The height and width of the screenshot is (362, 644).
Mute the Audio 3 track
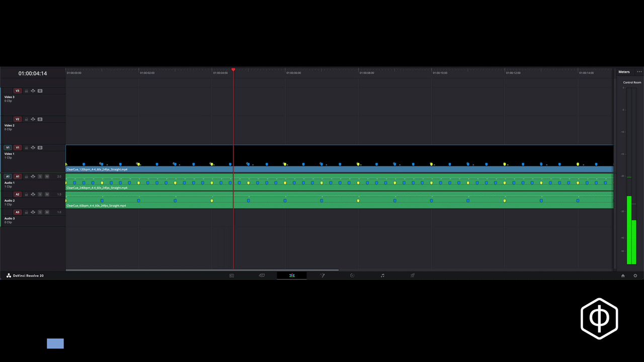coord(47,212)
